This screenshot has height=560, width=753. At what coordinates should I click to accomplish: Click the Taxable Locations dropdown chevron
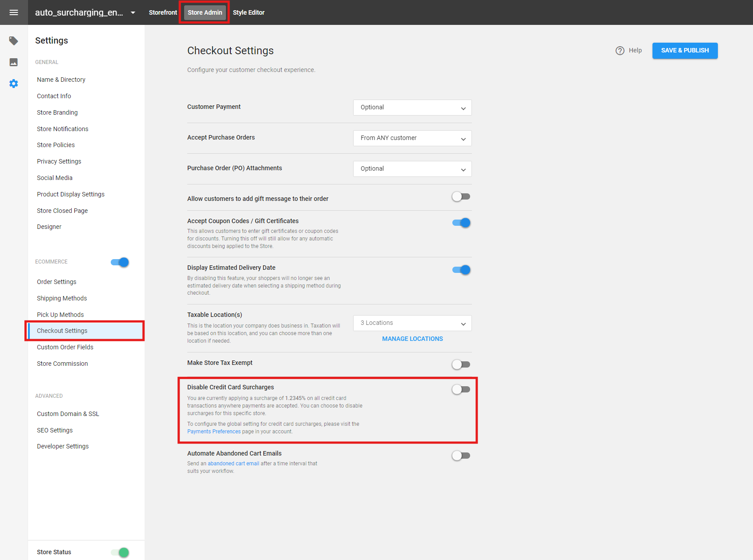[x=463, y=323]
